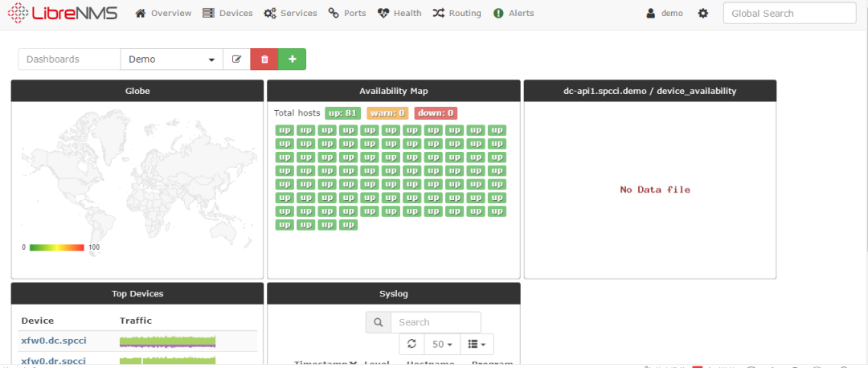
Task: Open the Health menu
Action: [399, 14]
